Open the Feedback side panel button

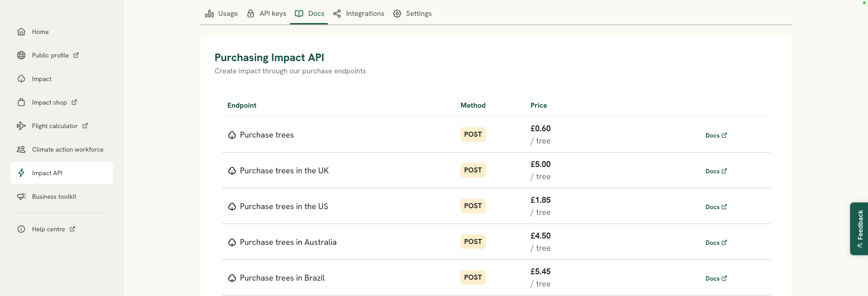click(x=859, y=229)
